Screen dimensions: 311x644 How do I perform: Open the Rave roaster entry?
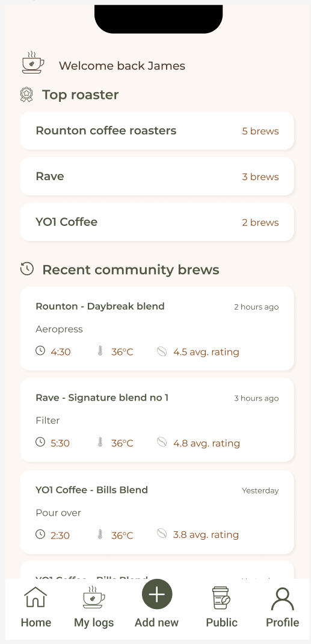click(x=157, y=176)
